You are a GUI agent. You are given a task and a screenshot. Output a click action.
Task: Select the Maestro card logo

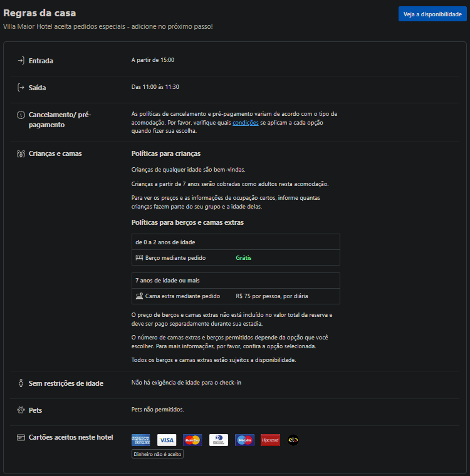[244, 440]
